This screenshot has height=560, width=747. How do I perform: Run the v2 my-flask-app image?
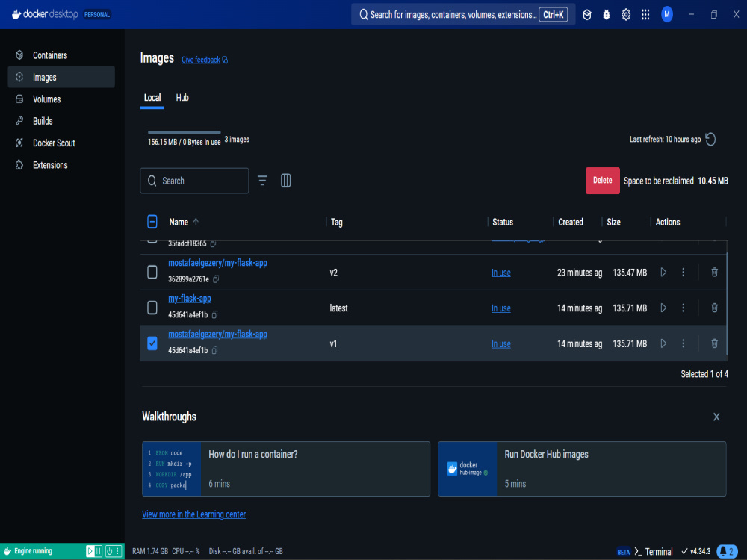point(663,273)
